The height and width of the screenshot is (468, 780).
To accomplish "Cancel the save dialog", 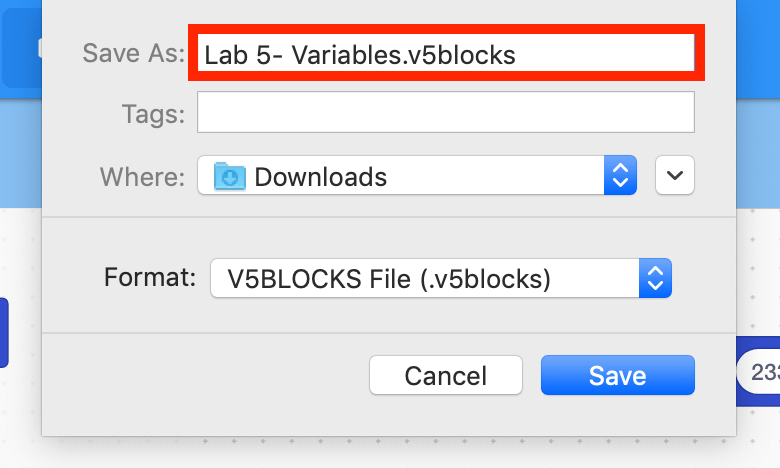I will pos(446,375).
